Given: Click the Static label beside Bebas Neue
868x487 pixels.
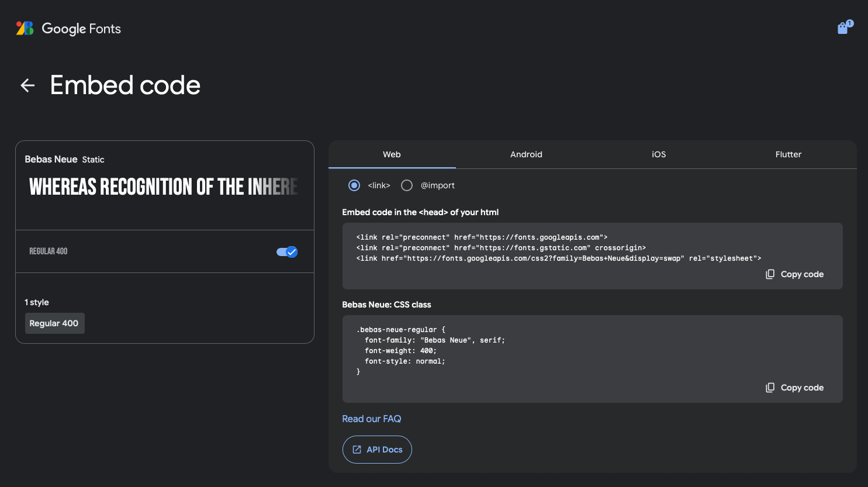Looking at the screenshot, I should 93,160.
